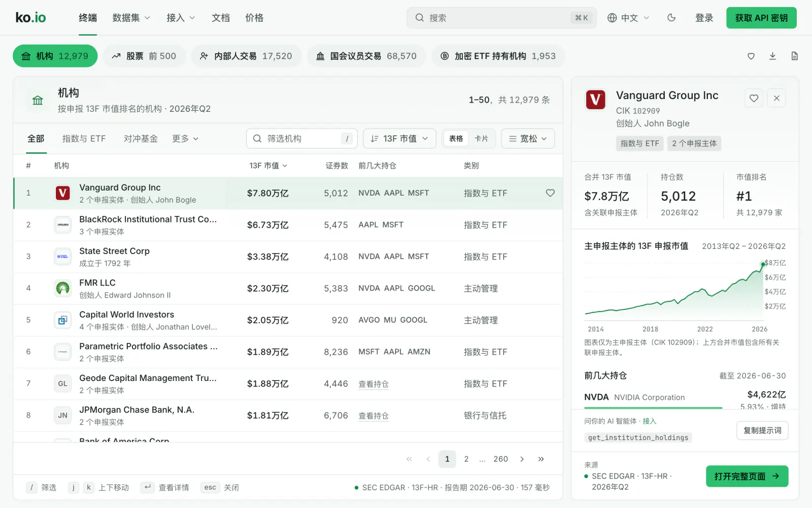This screenshot has width=812, height=508.
Task: Open the 数据集 dropdown menu
Action: click(x=131, y=18)
